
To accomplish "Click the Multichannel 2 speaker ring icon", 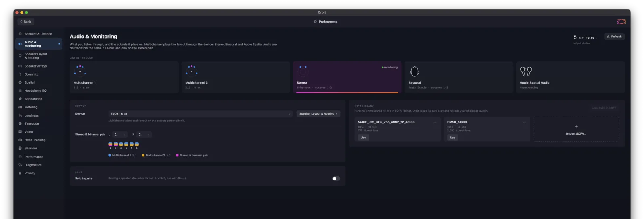I will (x=191, y=71).
